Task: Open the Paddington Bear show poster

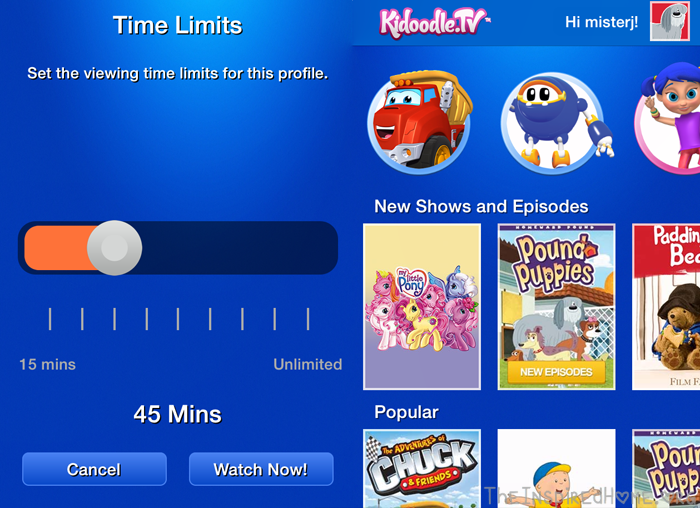Action: [x=666, y=307]
